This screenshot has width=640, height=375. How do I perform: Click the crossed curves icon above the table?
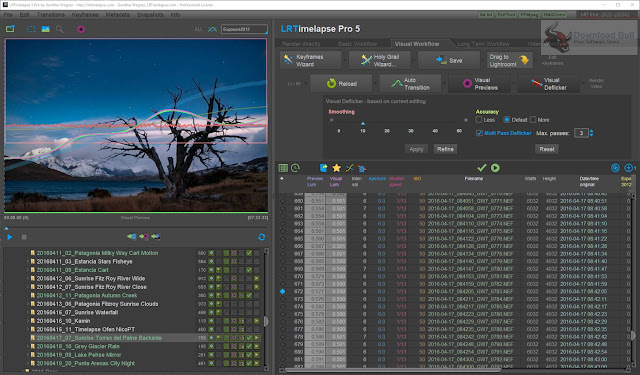click(x=349, y=168)
